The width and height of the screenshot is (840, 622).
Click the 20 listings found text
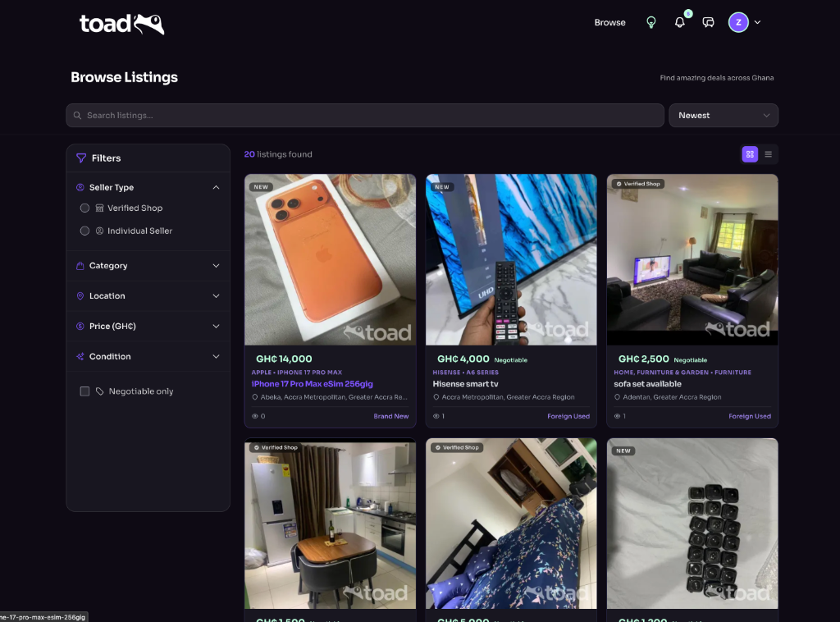[x=278, y=154]
